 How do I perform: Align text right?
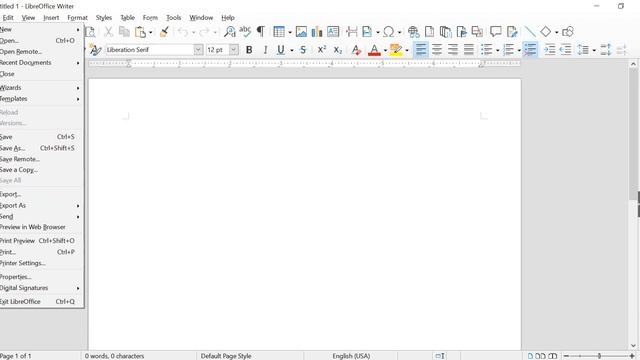pos(453,50)
